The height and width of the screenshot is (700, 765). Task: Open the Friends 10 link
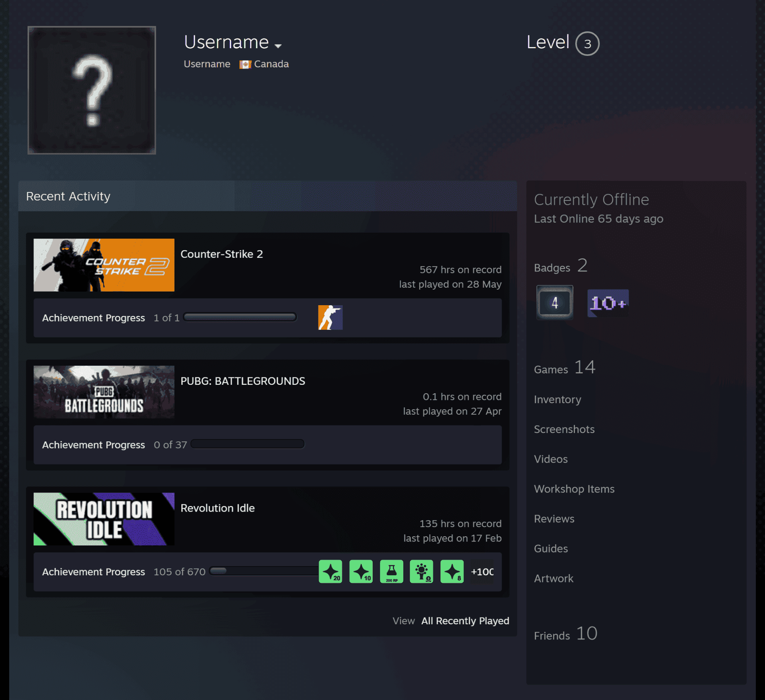click(x=566, y=634)
